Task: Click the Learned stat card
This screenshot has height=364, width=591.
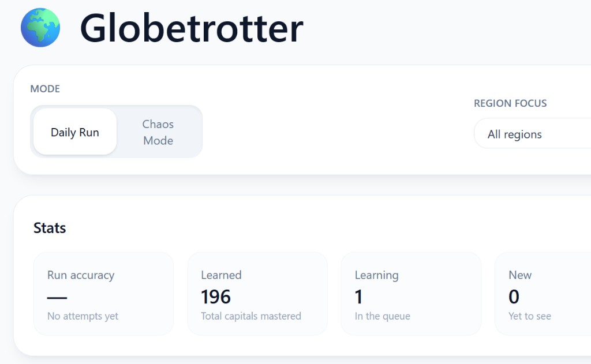Action: (257, 293)
